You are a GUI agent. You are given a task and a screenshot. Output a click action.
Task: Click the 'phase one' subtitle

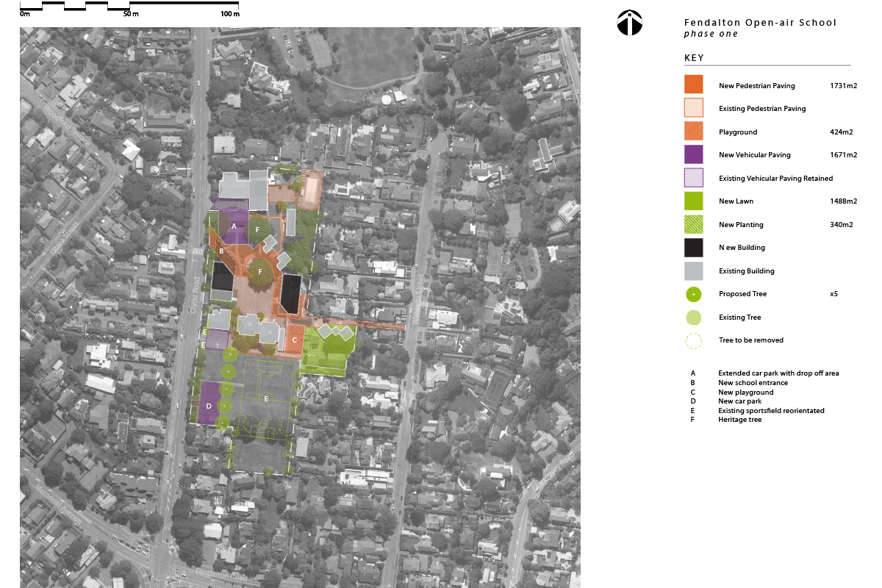[x=711, y=35]
